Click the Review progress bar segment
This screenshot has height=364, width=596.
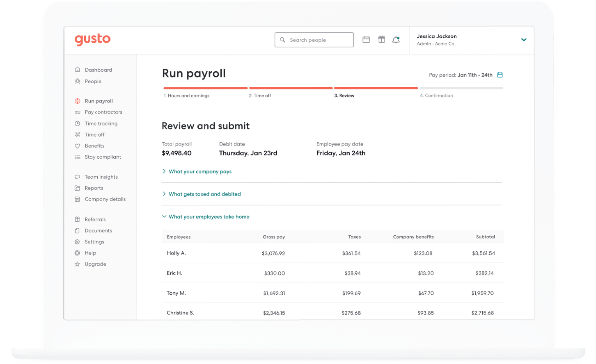[x=376, y=88]
